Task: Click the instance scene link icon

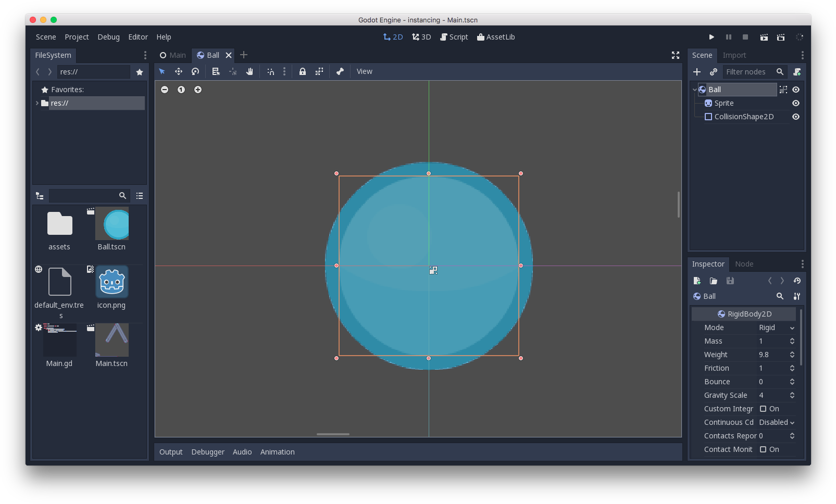Action: click(x=714, y=72)
